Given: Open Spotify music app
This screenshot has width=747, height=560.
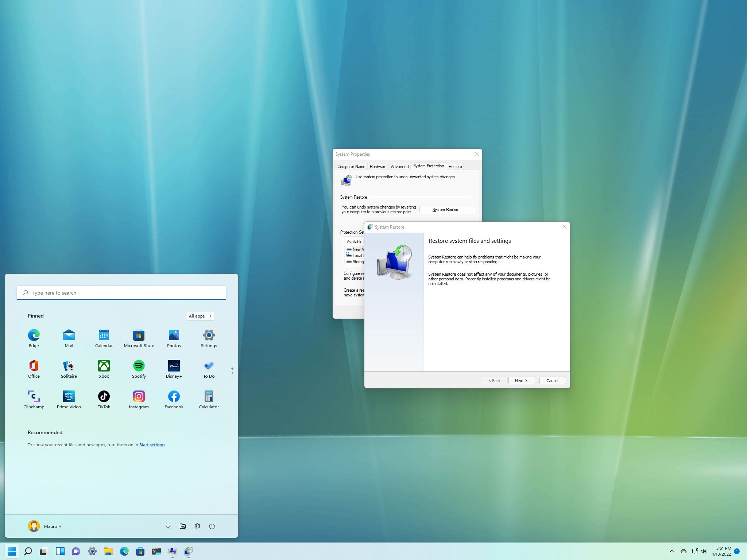Looking at the screenshot, I should [139, 366].
